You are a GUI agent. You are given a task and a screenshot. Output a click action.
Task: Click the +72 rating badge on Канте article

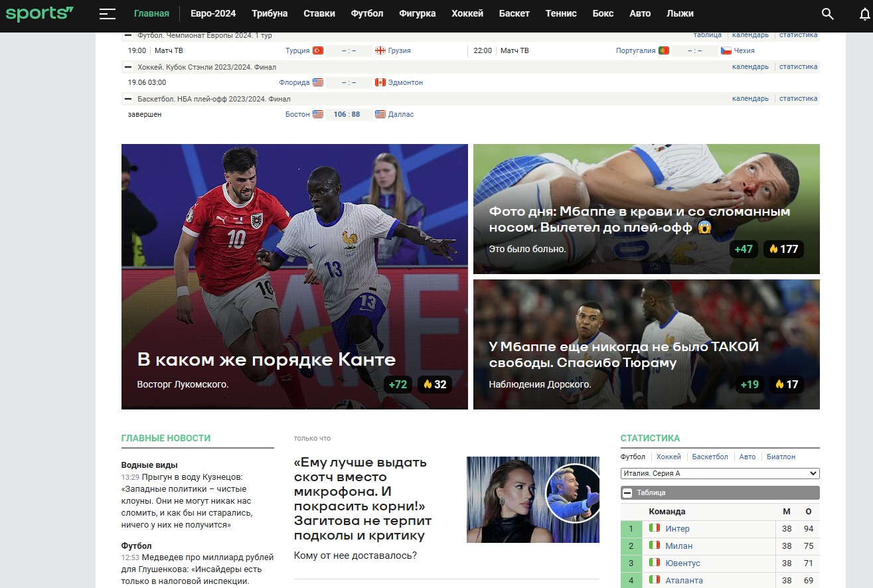[398, 384]
